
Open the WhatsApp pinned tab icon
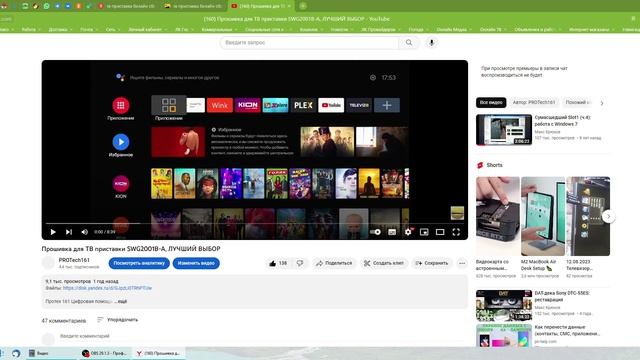point(47,6)
